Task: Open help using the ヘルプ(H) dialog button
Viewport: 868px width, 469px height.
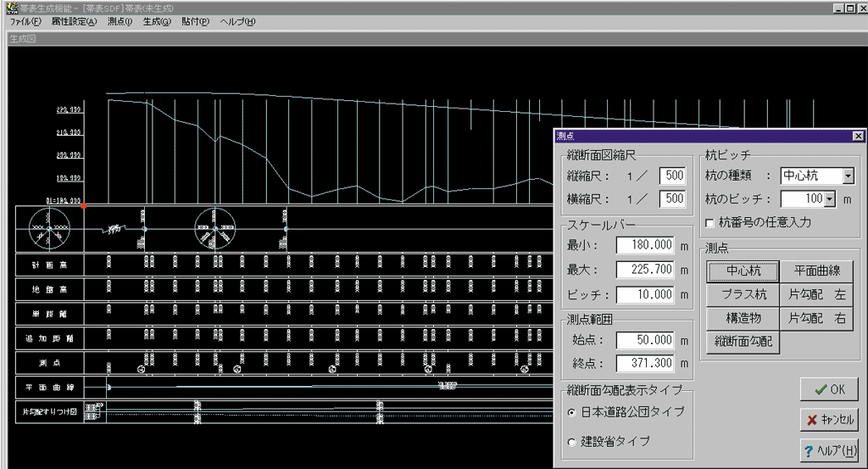Action: pyautogui.click(x=828, y=449)
